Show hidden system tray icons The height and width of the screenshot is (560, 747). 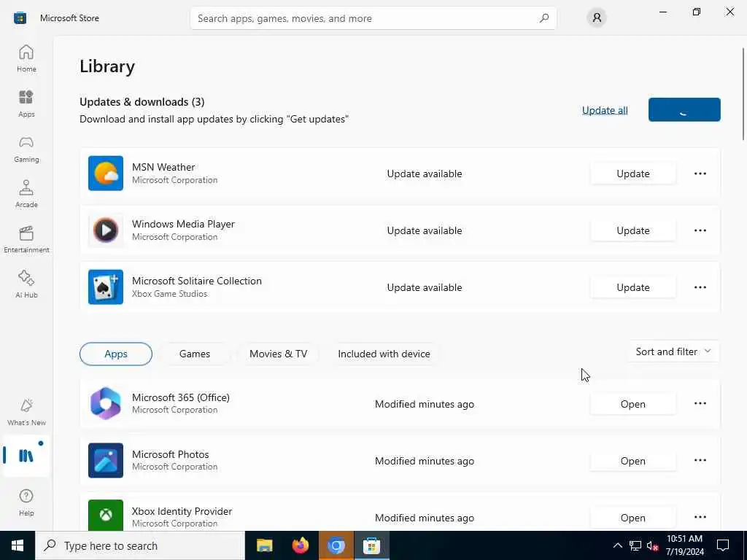[617, 545]
